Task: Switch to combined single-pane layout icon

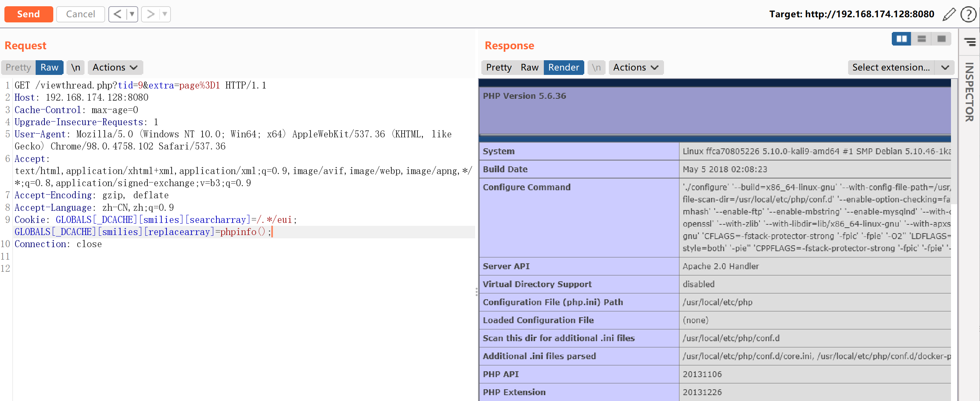Action: [941, 39]
